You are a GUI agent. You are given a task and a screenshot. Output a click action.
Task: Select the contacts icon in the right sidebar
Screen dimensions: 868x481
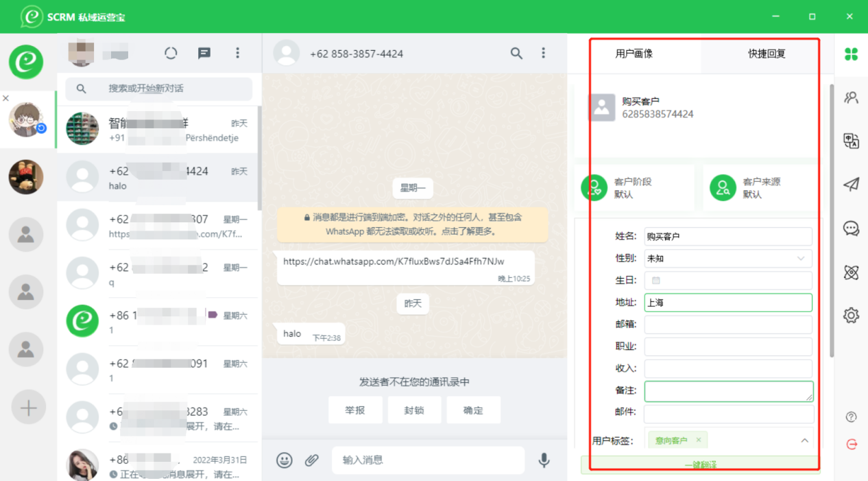tap(851, 97)
